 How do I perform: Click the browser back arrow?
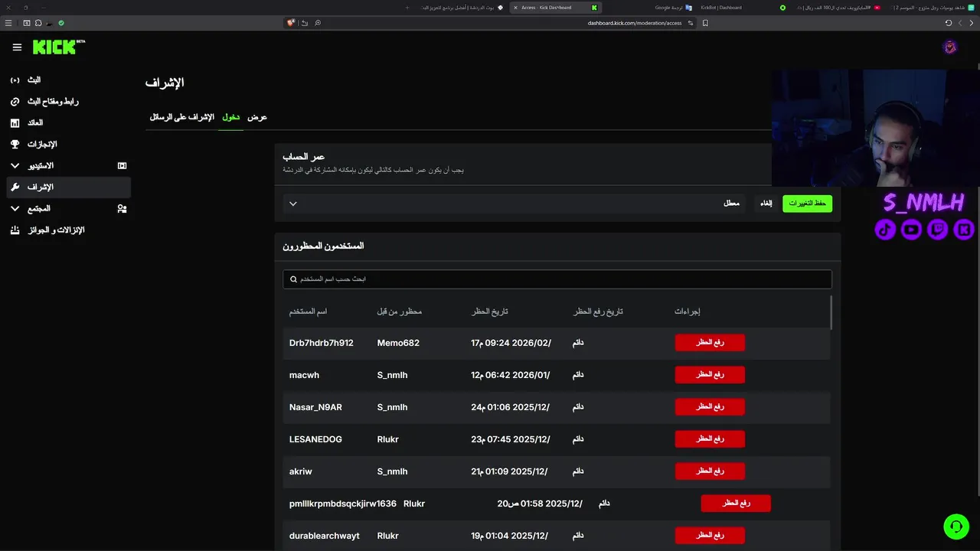click(971, 23)
